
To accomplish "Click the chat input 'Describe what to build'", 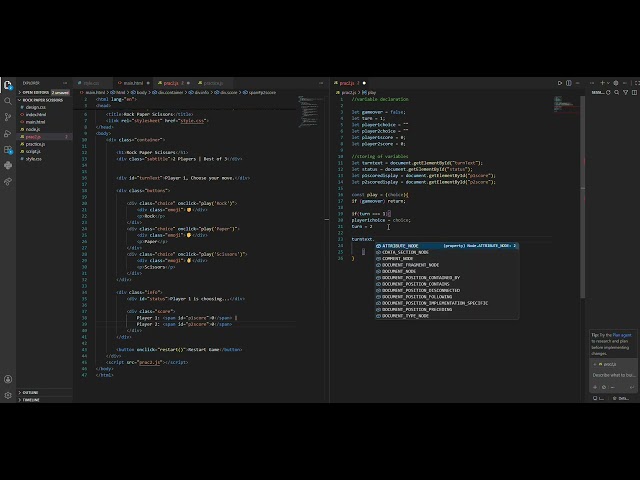I will click(613, 375).
